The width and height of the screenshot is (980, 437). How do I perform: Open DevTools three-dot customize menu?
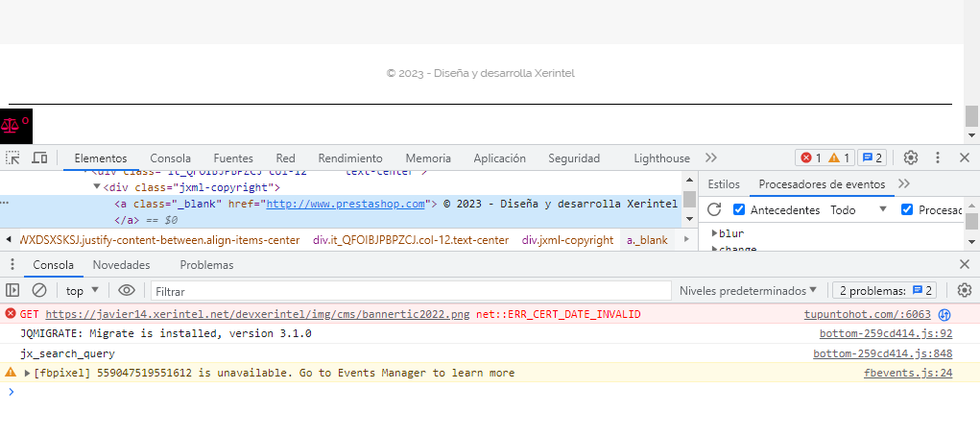pos(938,158)
